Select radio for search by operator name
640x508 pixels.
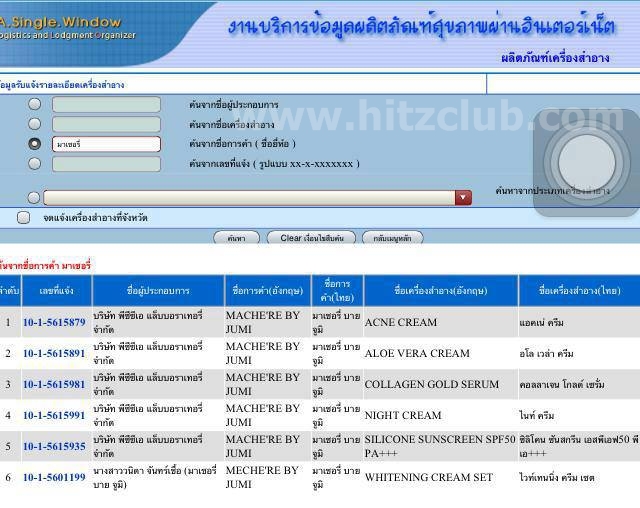pyautogui.click(x=35, y=104)
